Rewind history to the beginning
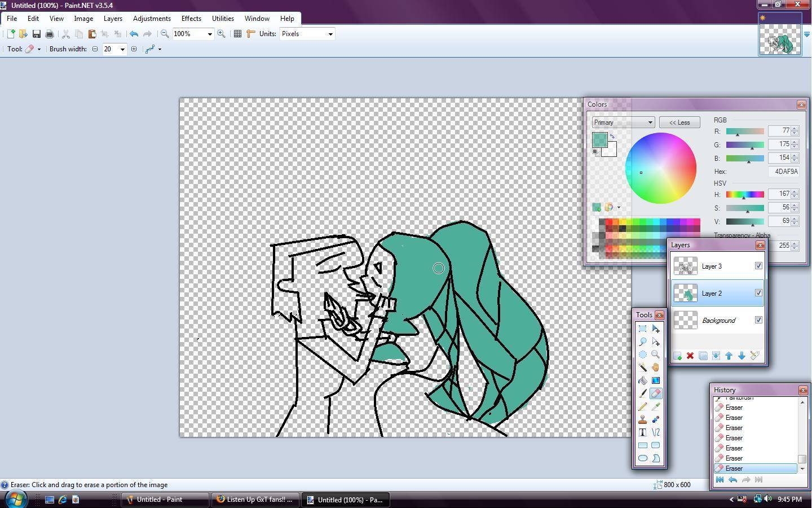812x508 pixels. pos(720,480)
